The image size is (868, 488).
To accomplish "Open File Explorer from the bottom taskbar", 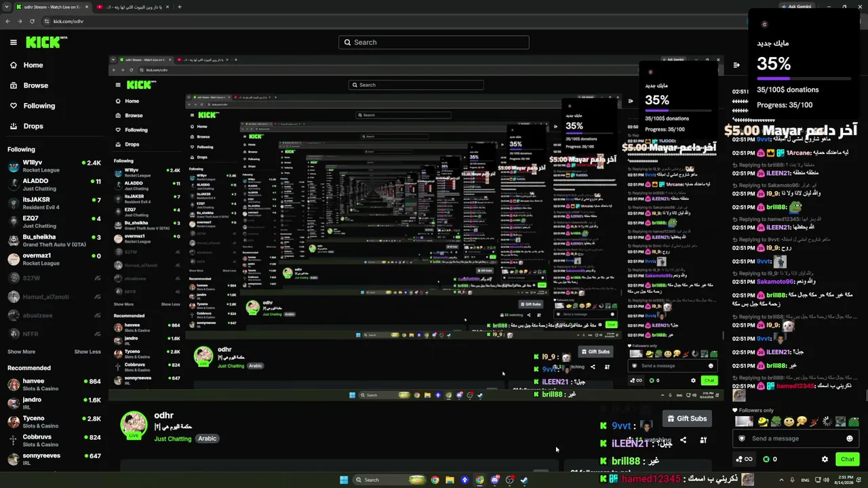I will 450,480.
